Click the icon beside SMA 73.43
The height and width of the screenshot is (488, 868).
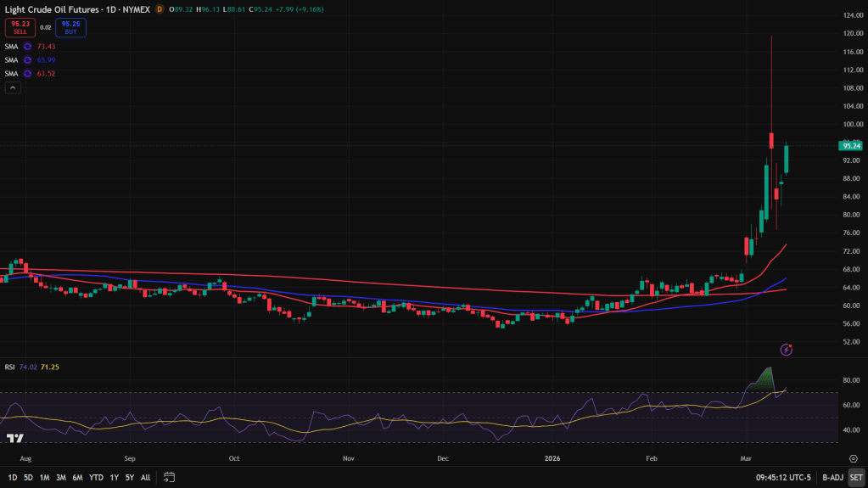tap(28, 47)
